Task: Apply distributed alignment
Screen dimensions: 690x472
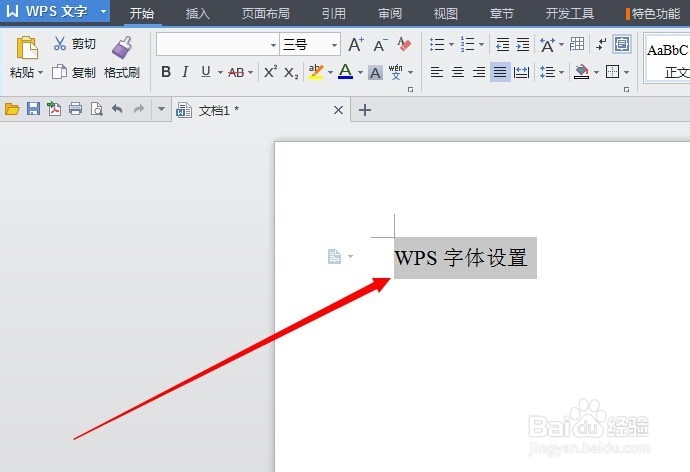Action: pyautogui.click(x=521, y=72)
